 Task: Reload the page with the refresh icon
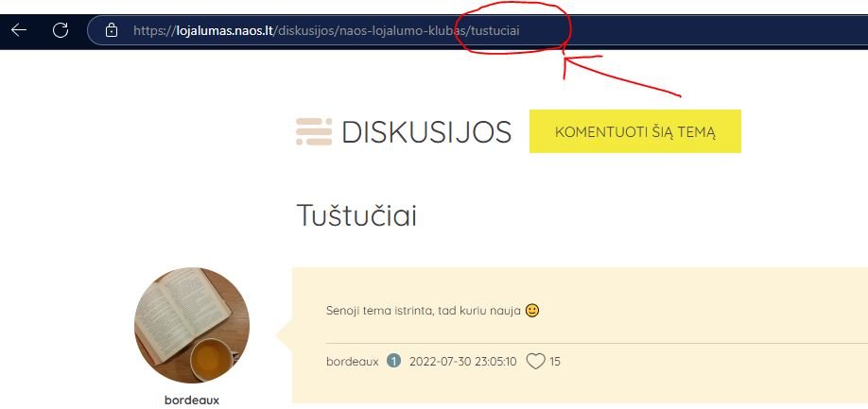click(x=61, y=30)
